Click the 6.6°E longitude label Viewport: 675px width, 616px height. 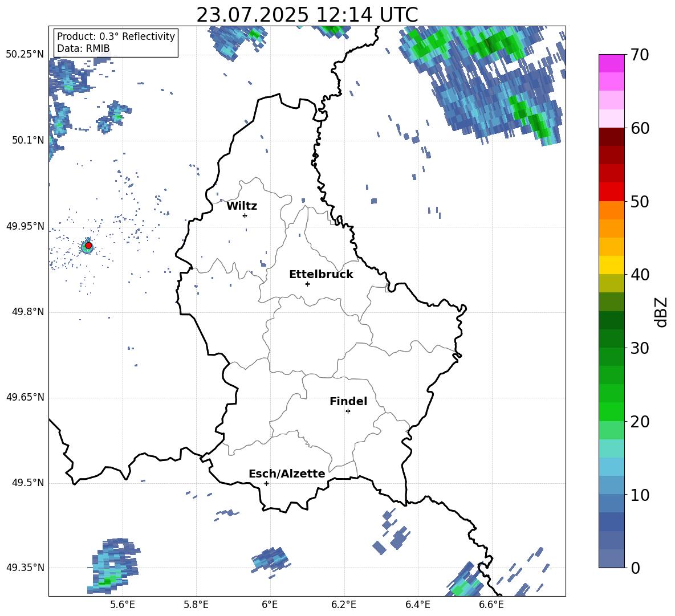[491, 605]
